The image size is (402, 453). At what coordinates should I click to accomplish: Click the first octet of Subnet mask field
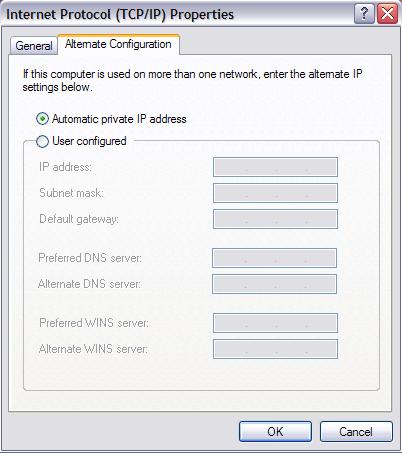tap(230, 193)
